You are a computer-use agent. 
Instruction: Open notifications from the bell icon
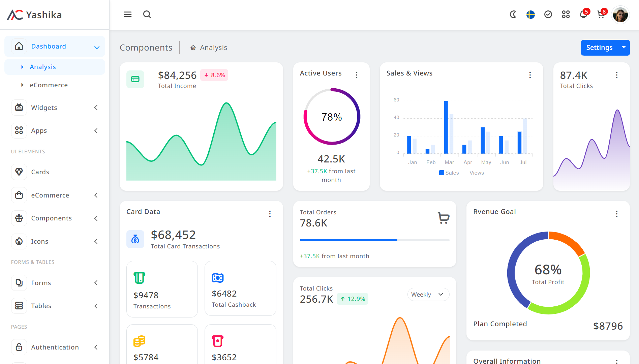click(583, 14)
